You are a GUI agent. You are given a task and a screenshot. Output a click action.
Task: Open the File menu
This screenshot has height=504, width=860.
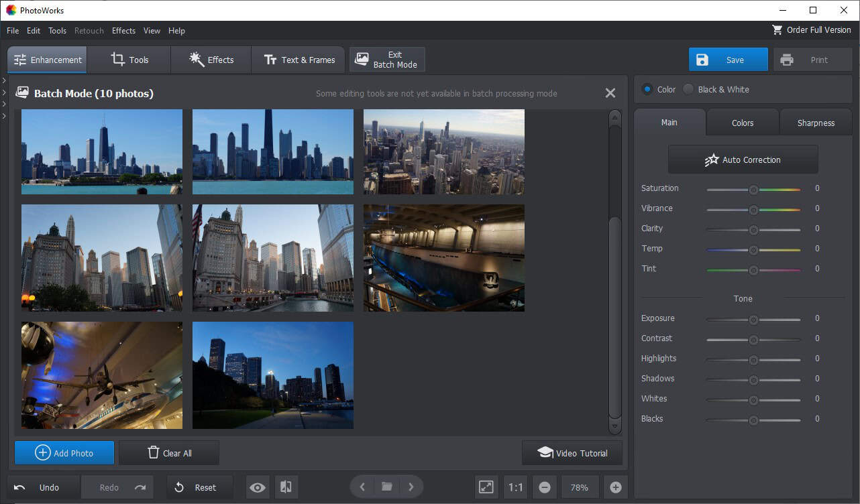pyautogui.click(x=13, y=30)
